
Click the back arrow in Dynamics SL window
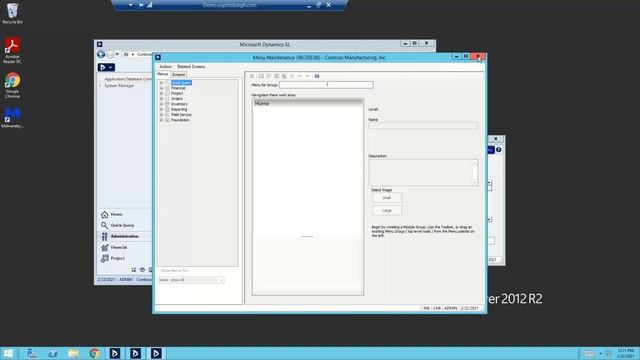point(101,54)
